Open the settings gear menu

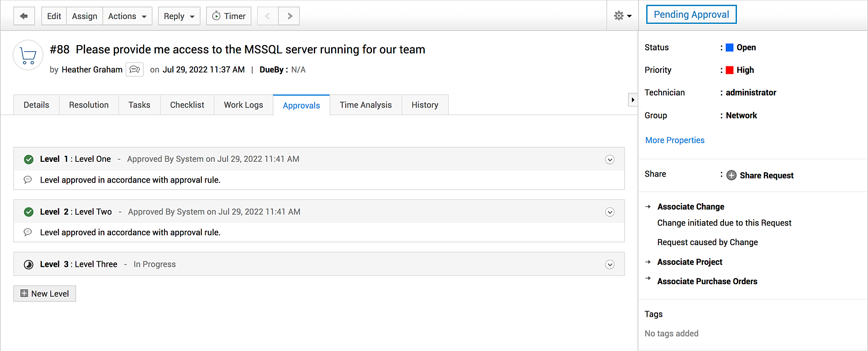click(x=622, y=16)
